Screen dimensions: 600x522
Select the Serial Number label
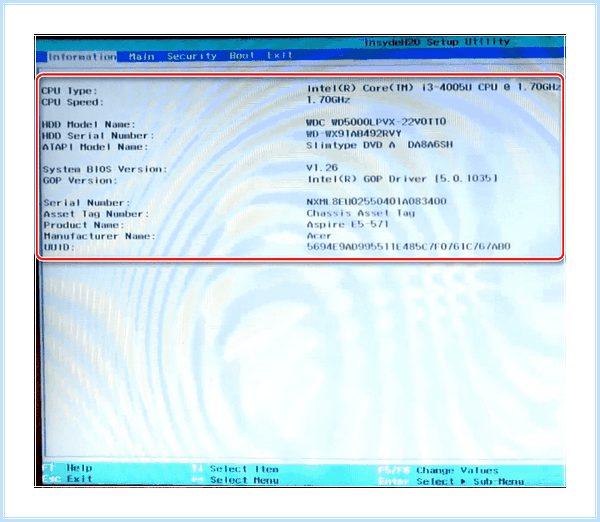click(86, 203)
